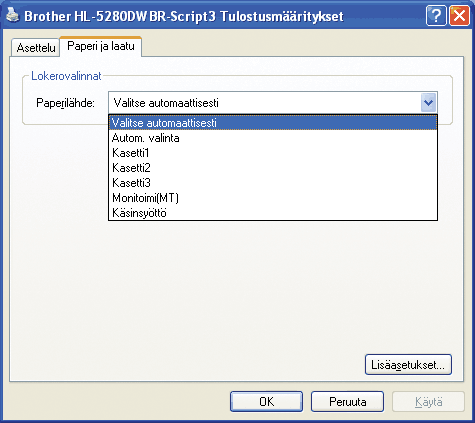Choose highlighted Valitse automaattisesti list option
The image size is (475, 423).
click(x=273, y=122)
